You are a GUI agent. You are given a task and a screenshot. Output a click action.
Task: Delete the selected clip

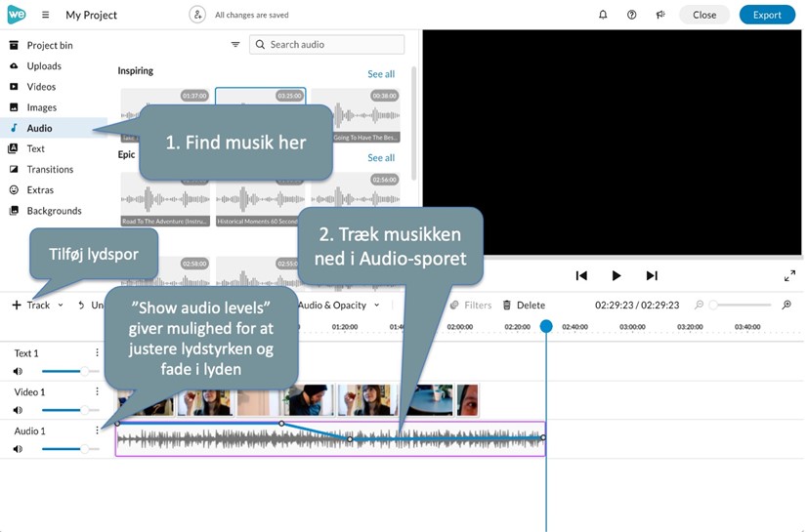[524, 305]
